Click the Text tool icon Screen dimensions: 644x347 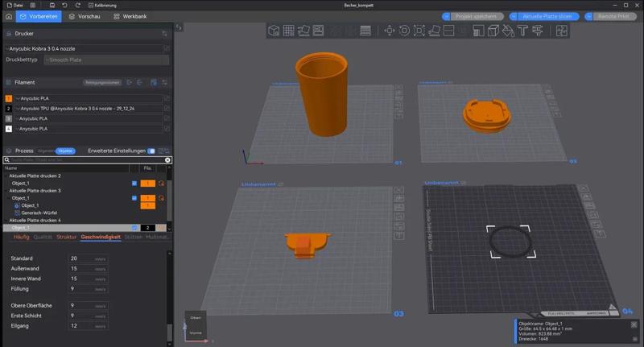522,31
